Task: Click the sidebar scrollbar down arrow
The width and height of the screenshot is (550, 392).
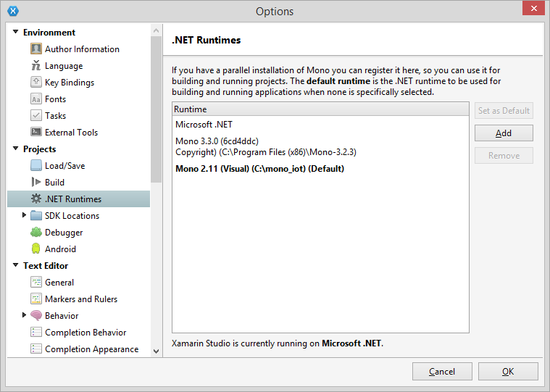Action: click(x=157, y=351)
